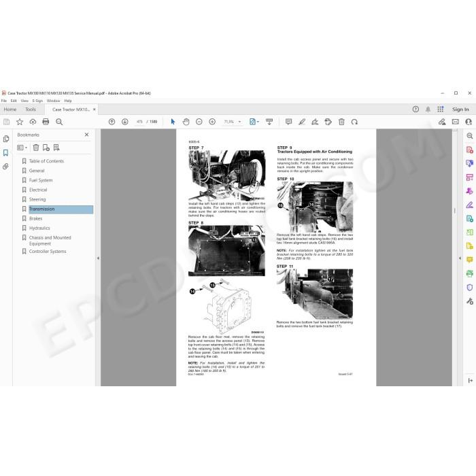Toggle the bookmarks panel icon
Screen dimensions: 476x476
pyautogui.click(x=5, y=153)
